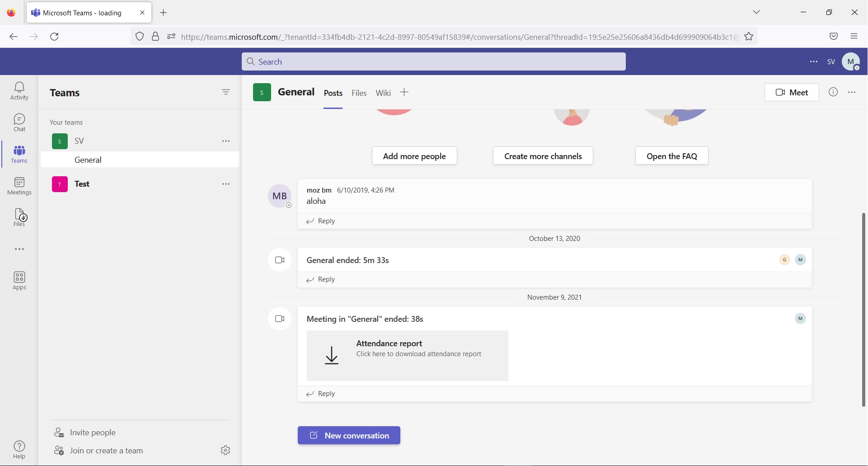Image resolution: width=868 pixels, height=466 pixels.
Task: Open the SV team options menu
Action: point(226,141)
